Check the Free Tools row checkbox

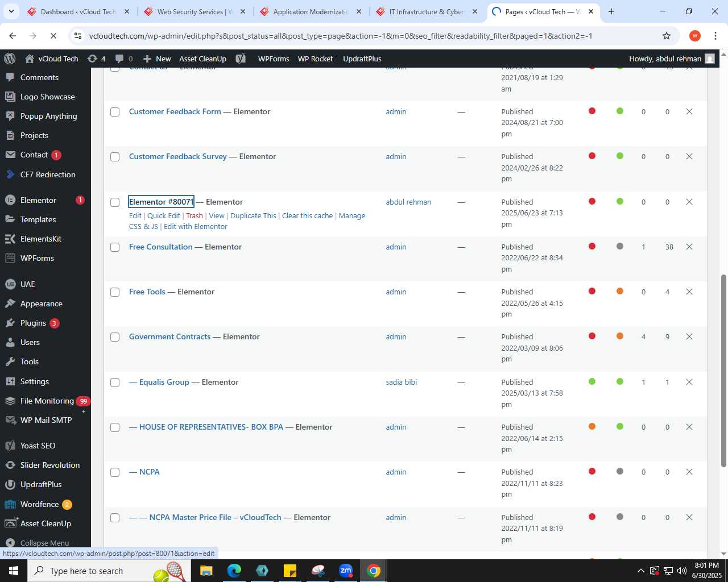[115, 292]
